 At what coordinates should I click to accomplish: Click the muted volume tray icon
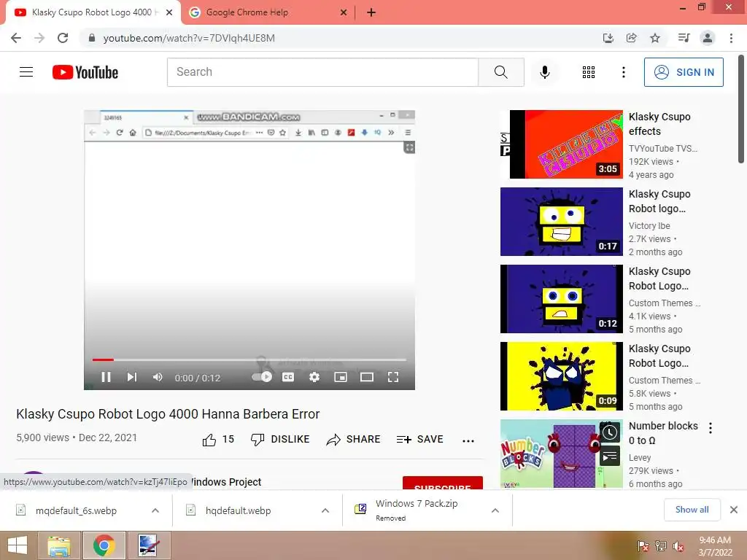(678, 546)
